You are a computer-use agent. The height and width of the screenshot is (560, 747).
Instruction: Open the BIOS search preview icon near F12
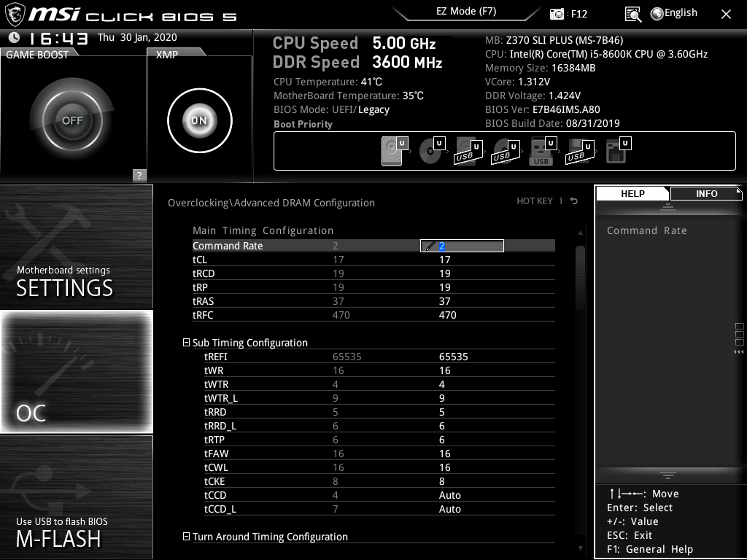(633, 13)
